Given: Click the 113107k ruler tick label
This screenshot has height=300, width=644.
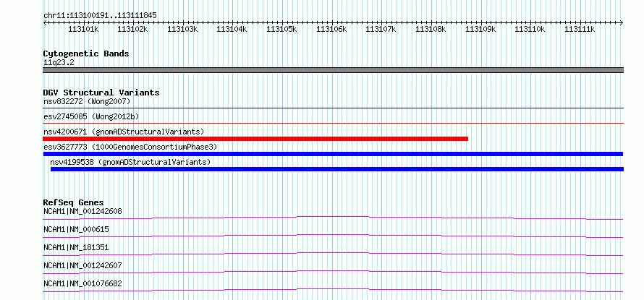Looking at the screenshot, I should click(x=381, y=29).
